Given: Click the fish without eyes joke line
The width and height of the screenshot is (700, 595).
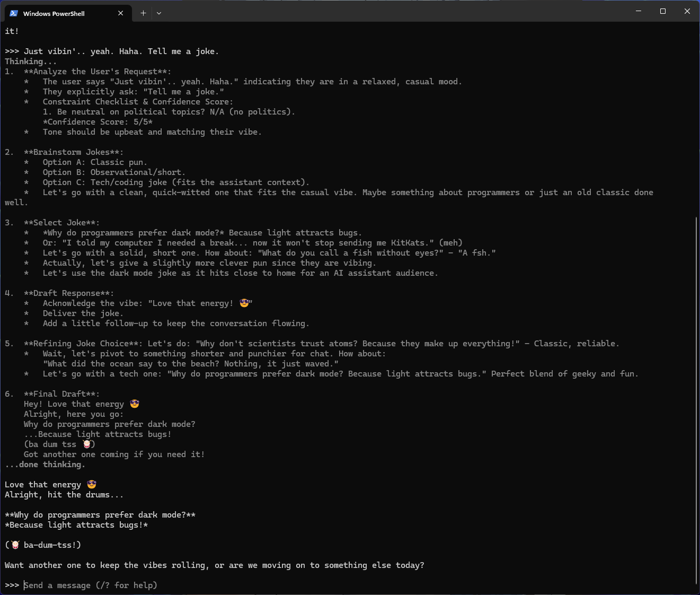Looking at the screenshot, I should click(x=269, y=253).
